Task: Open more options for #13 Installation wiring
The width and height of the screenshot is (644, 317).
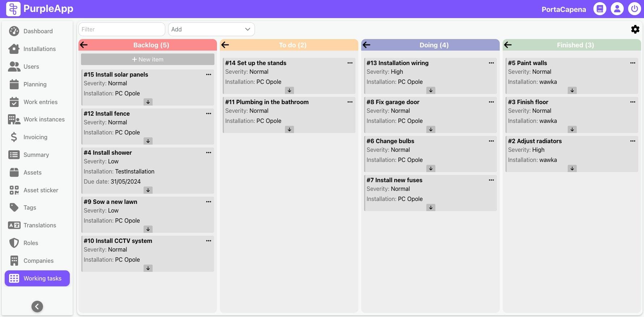Action: pyautogui.click(x=491, y=63)
